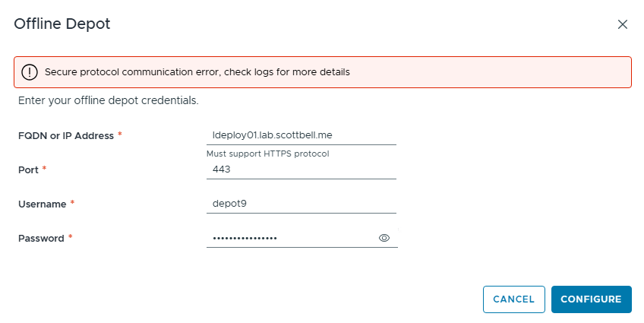644x323 pixels.
Task: Click the FQDN or IP Address field
Action: pyautogui.click(x=301, y=135)
